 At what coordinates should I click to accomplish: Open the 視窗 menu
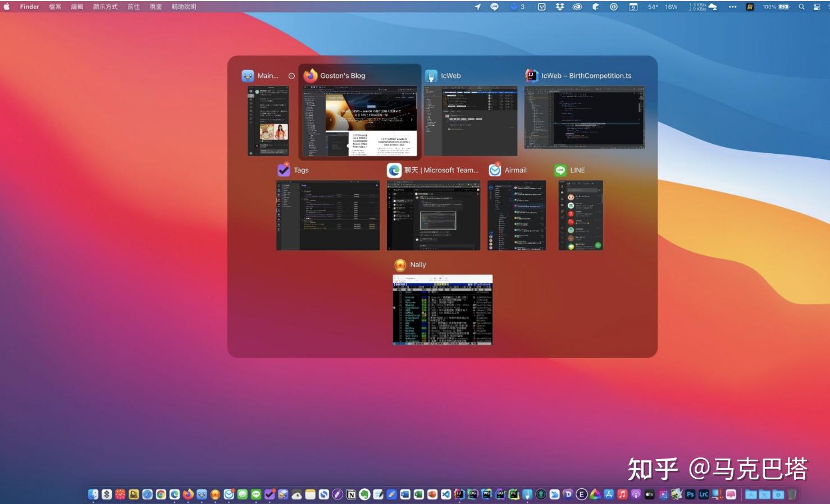156,7
